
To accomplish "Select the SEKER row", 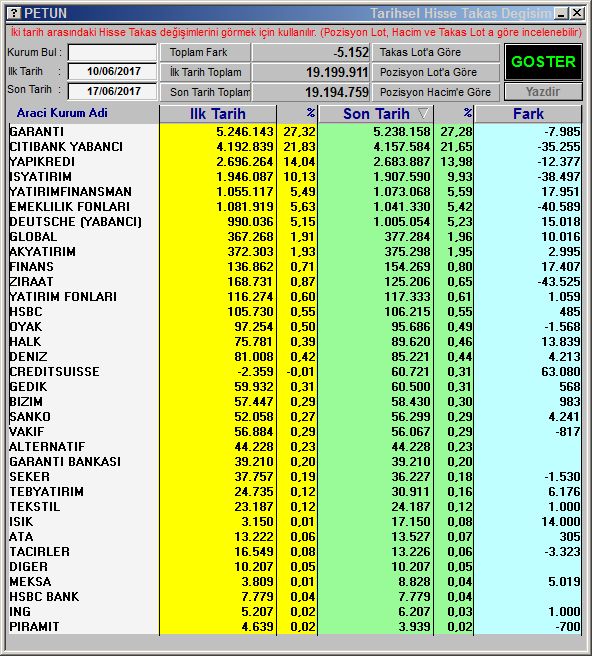I will tap(295, 477).
